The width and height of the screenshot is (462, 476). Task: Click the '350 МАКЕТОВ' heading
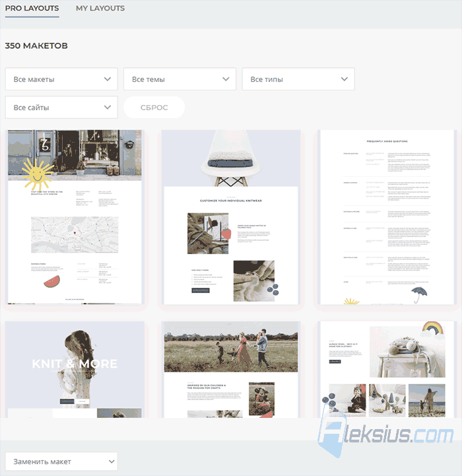(36, 46)
